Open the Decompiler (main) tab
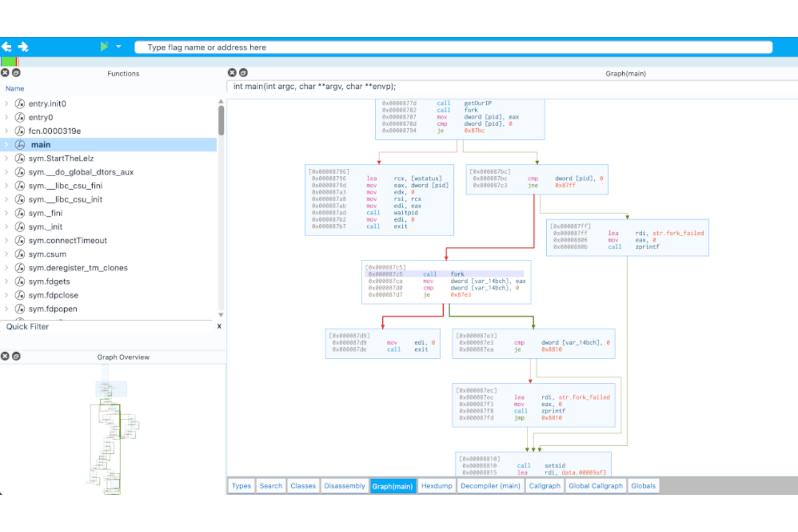 click(x=490, y=486)
